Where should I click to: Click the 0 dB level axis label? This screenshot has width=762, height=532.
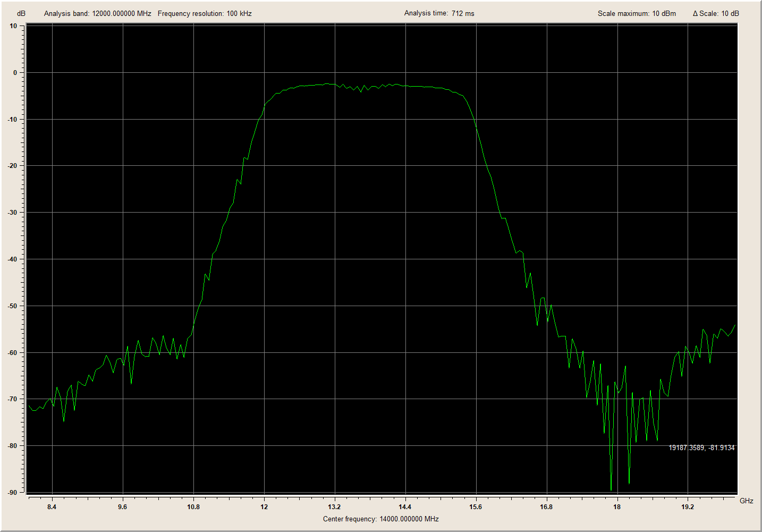[x=15, y=73]
